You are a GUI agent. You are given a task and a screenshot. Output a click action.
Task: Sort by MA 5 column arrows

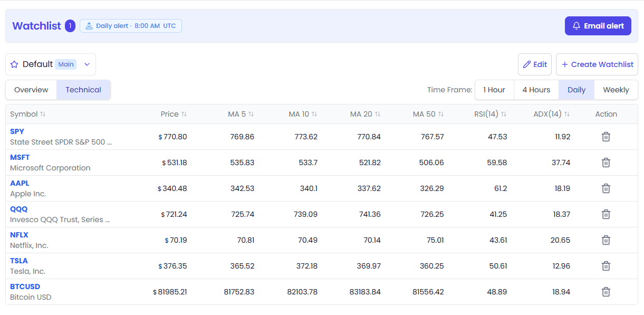pyautogui.click(x=251, y=114)
